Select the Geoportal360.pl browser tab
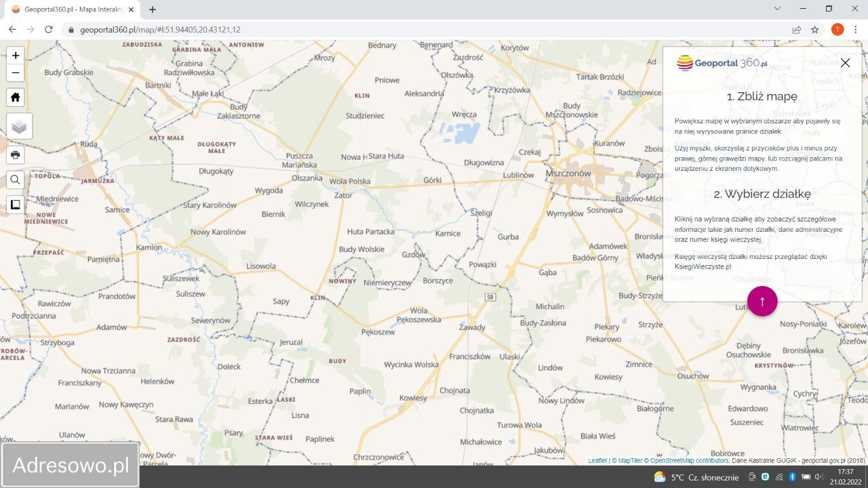This screenshot has height=488, width=868. [x=73, y=9]
